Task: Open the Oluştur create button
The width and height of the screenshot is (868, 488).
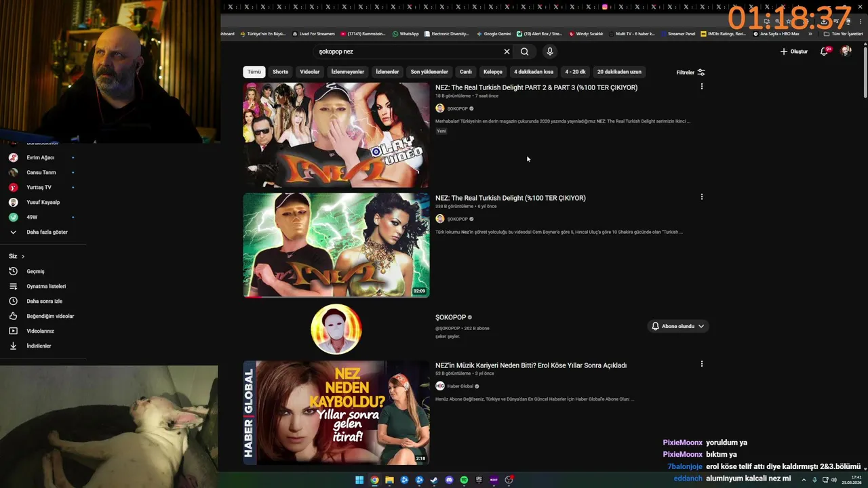Action: 794,52
